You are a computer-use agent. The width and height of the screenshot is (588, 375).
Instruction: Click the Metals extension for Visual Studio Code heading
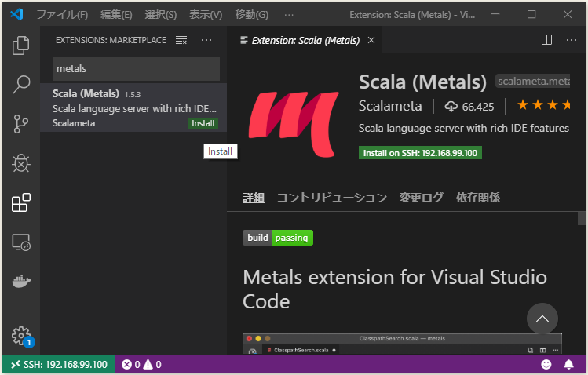pos(395,289)
